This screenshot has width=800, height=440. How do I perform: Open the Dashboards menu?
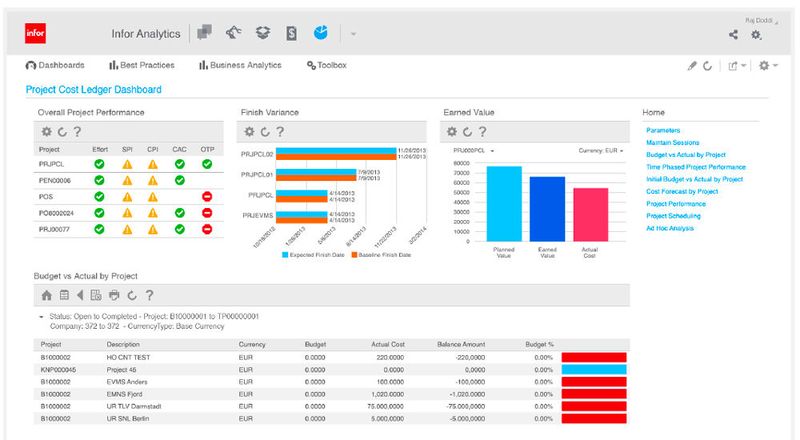click(x=55, y=66)
